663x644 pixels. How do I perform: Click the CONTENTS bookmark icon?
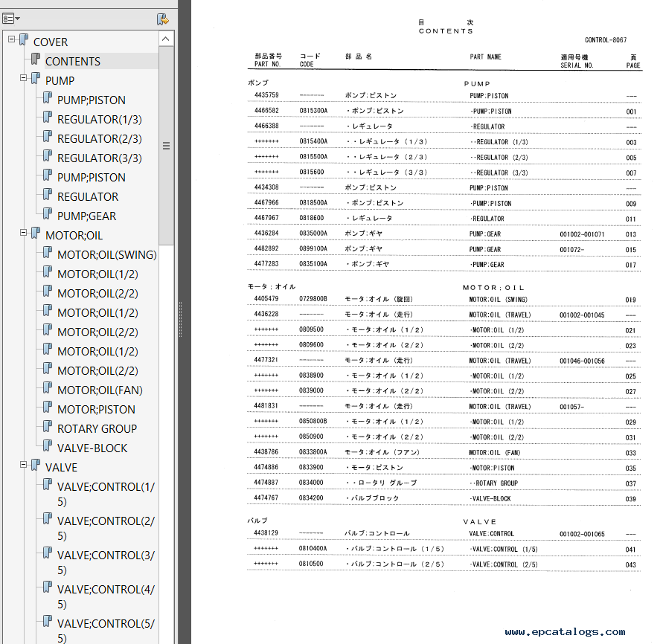[x=36, y=59]
